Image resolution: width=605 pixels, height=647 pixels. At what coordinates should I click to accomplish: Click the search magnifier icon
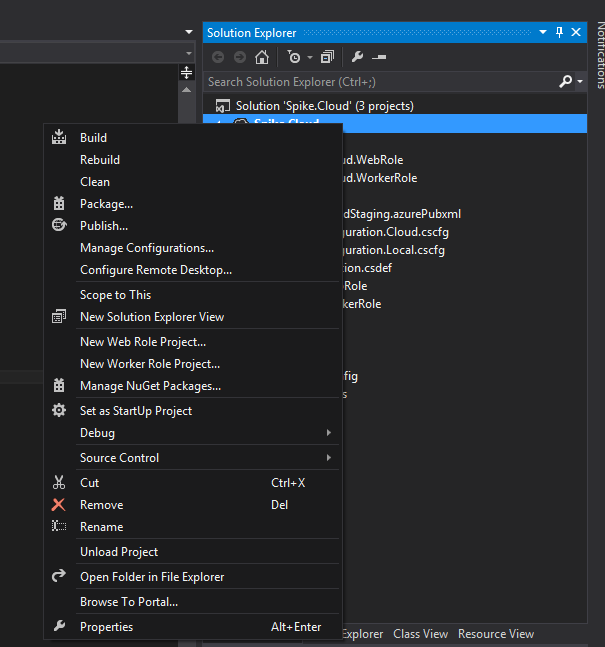pos(565,81)
